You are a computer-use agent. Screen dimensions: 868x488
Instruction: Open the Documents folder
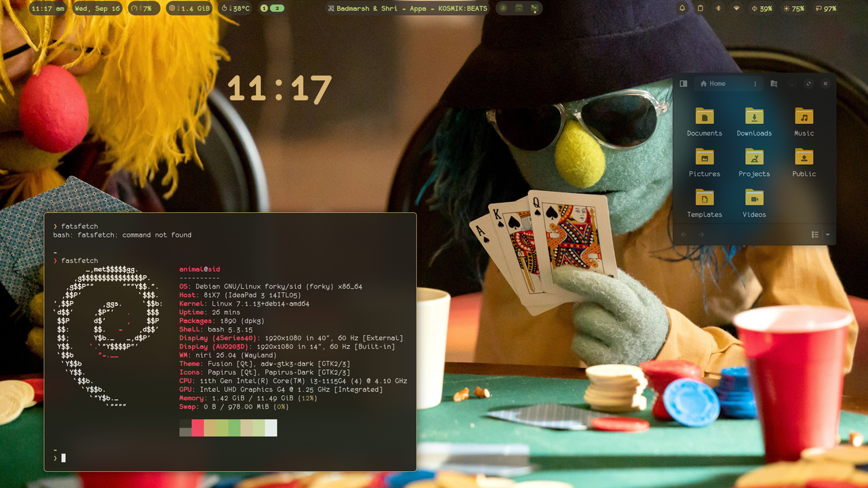pyautogui.click(x=705, y=121)
